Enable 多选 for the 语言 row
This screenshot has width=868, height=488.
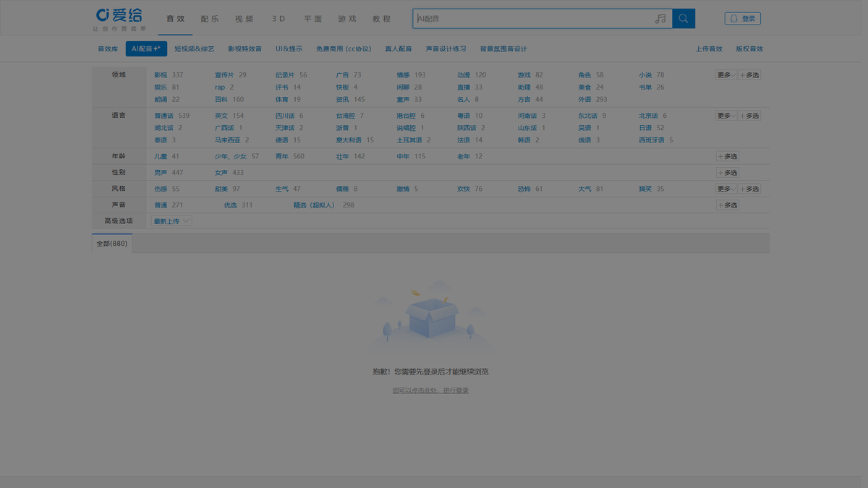pyautogui.click(x=749, y=116)
